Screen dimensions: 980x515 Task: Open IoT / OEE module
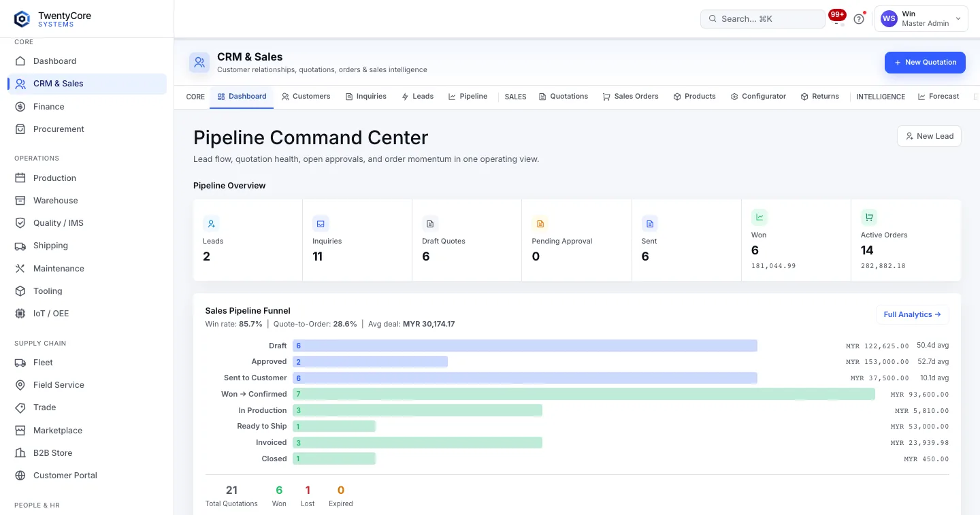87,314
